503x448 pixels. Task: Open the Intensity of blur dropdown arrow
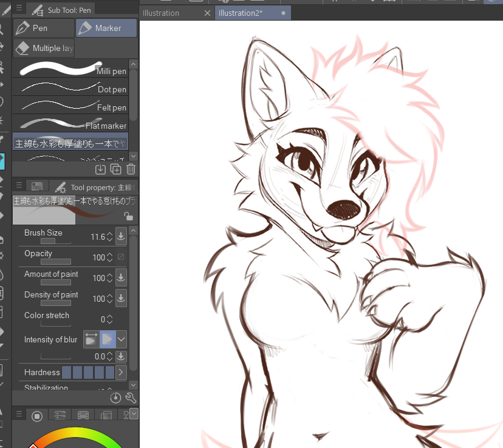coord(121,339)
